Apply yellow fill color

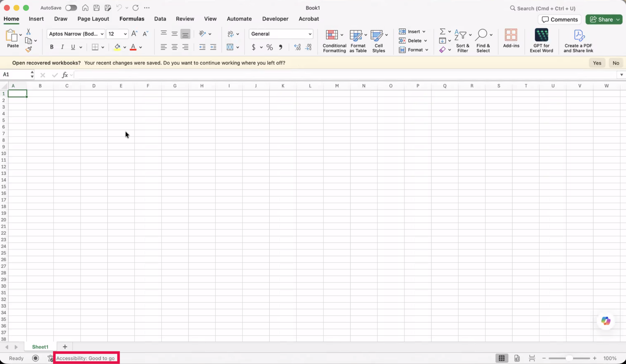coord(117,47)
